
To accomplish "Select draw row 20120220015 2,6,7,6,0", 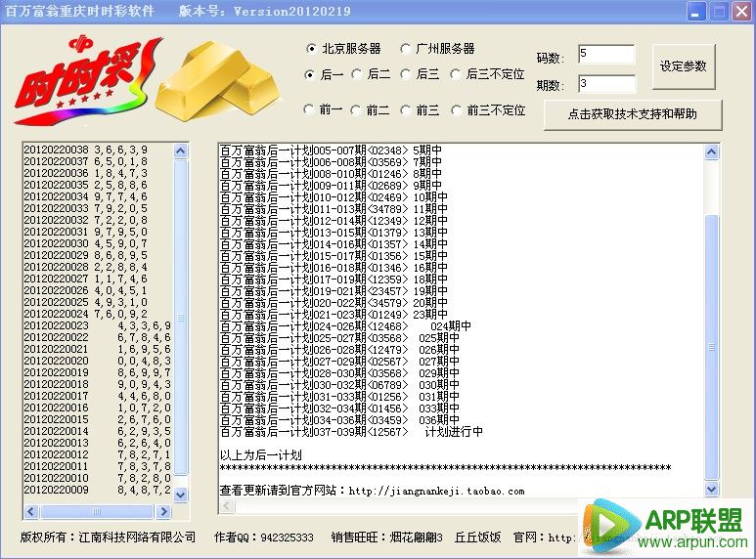I will [98, 419].
